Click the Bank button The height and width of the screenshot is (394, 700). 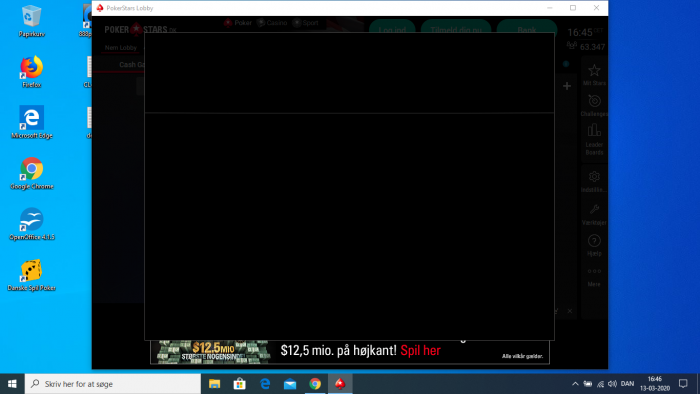tap(527, 28)
